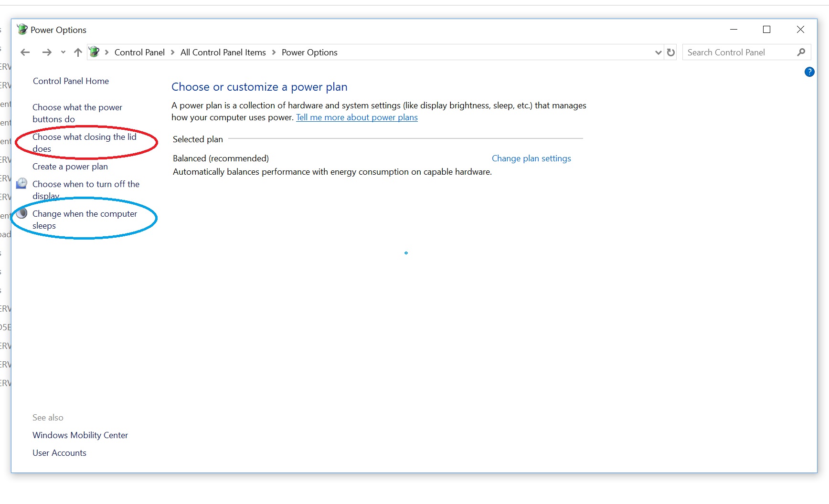Click the forward navigation arrow
Screen dimensions: 829x504
point(46,52)
